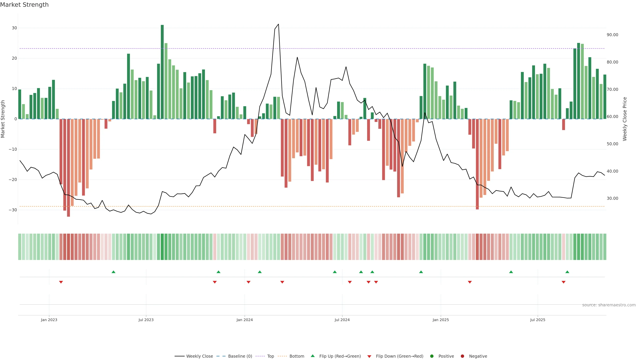Click darkest green heatmap strip cell

coord(162,247)
